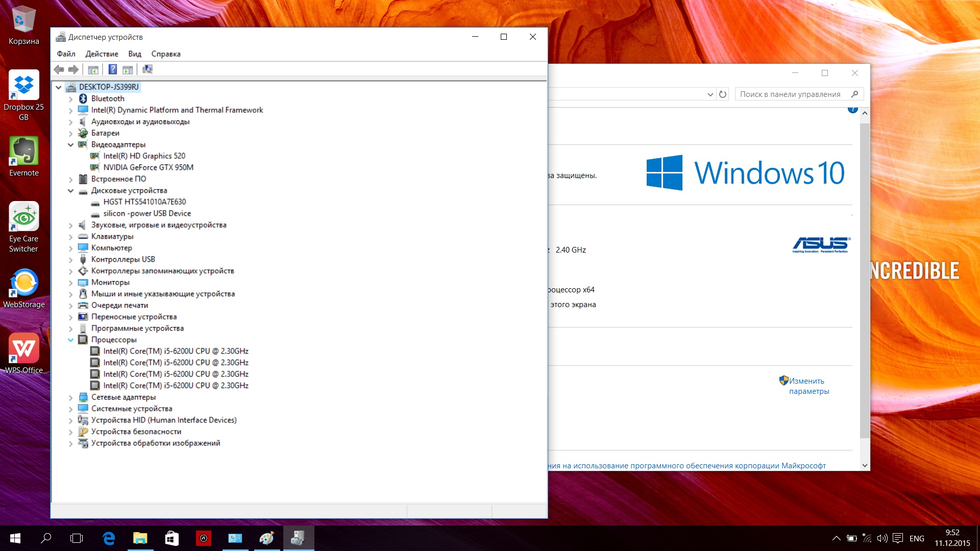This screenshot has height=551, width=980.
Task: Click the Поиск в панели управления search field
Action: click(x=799, y=94)
